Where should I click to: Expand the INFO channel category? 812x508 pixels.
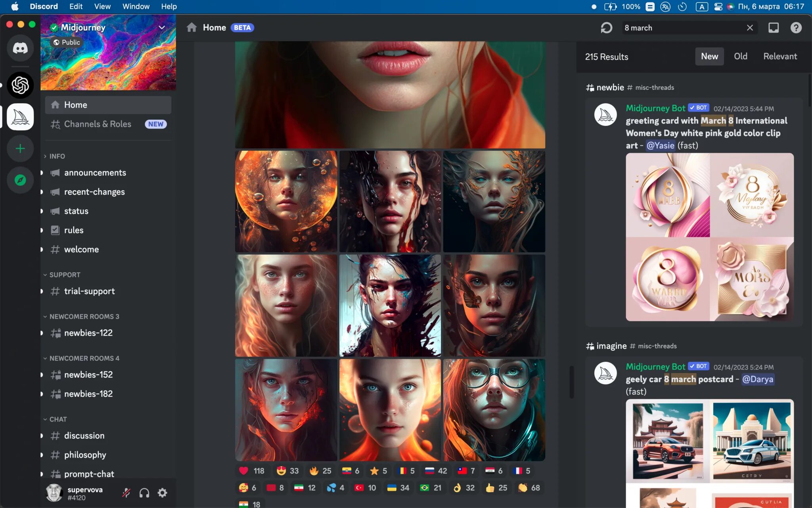point(57,156)
